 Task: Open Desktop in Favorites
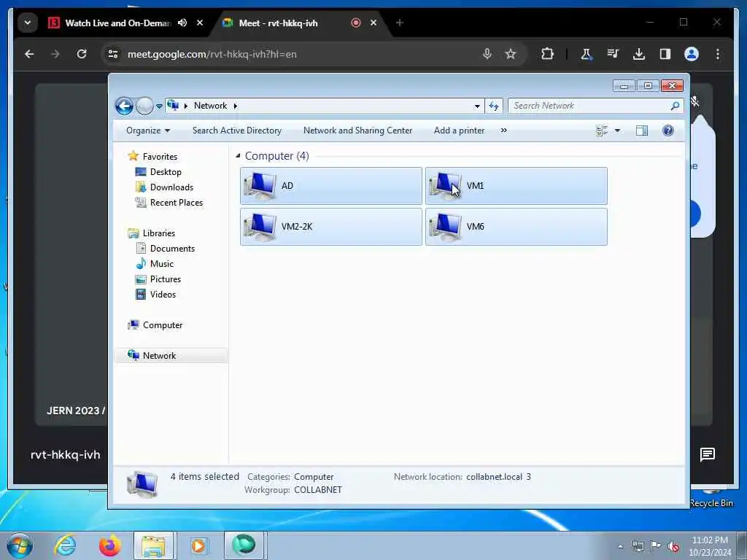click(158, 172)
